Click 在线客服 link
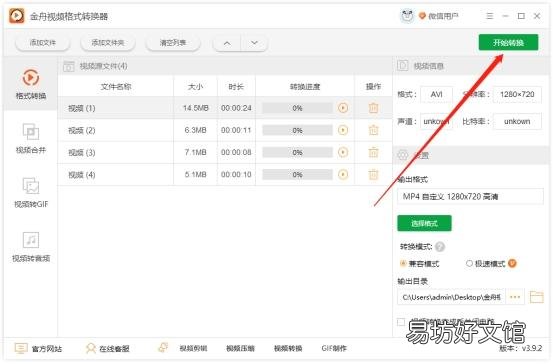 click(x=108, y=348)
